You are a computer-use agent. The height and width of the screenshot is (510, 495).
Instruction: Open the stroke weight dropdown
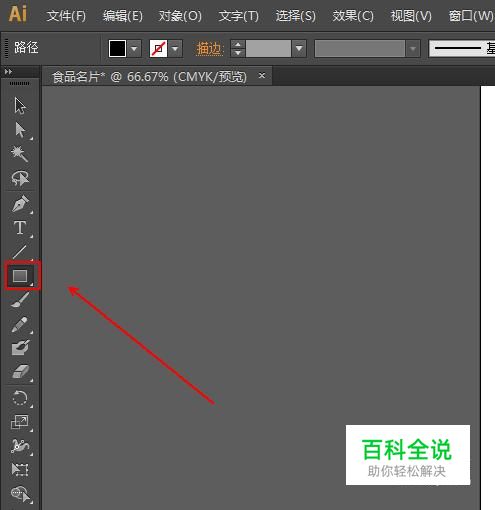[x=299, y=49]
